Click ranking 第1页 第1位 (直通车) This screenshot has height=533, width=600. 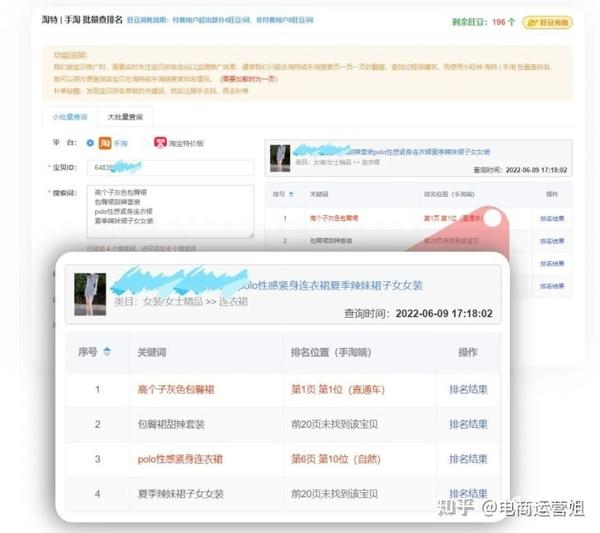[x=338, y=390]
